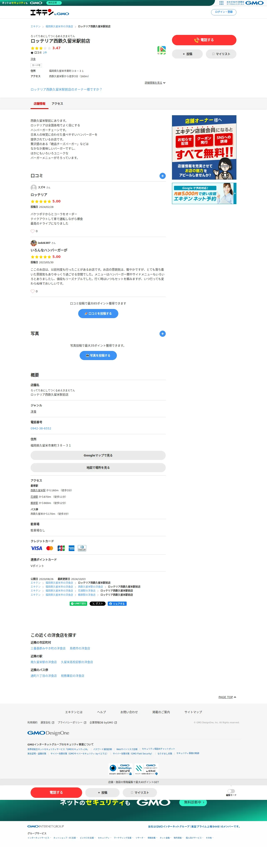
Task: Share with the X ポスト button
Action: pyautogui.click(x=98, y=604)
